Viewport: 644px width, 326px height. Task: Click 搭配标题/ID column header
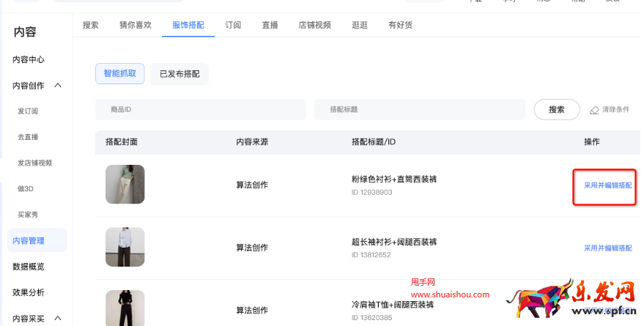(374, 142)
